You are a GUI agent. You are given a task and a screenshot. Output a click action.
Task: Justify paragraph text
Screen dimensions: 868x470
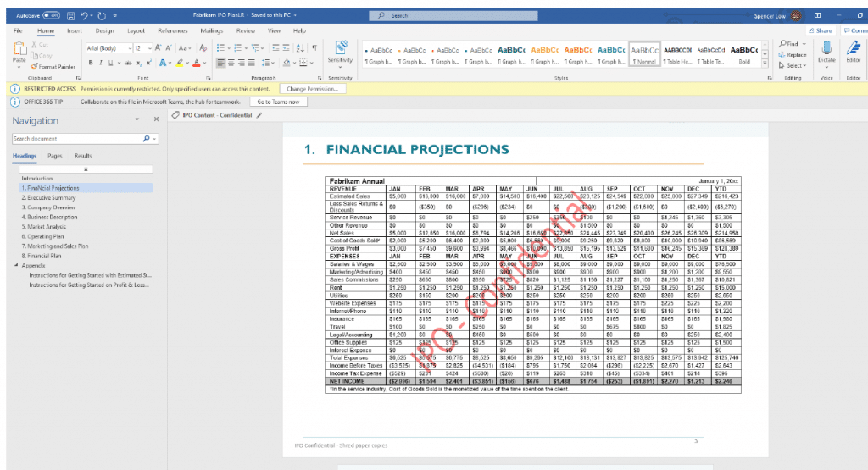click(251, 63)
